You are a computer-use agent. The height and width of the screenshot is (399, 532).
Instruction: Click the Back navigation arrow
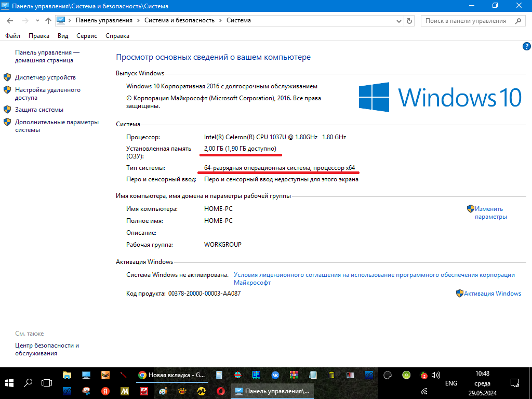click(10, 21)
